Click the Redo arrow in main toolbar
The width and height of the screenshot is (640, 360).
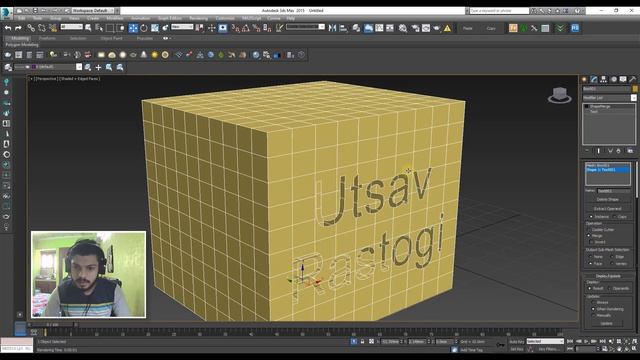[x=18, y=28]
